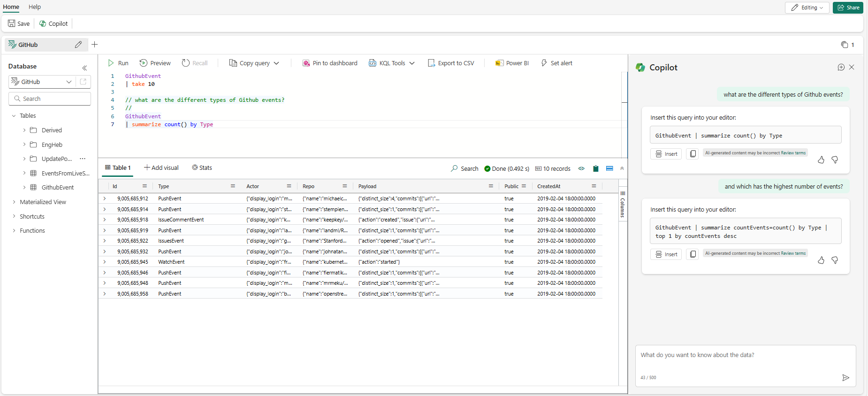868x396 pixels.
Task: Thumbs up the first Copilot answer
Action: (x=821, y=160)
